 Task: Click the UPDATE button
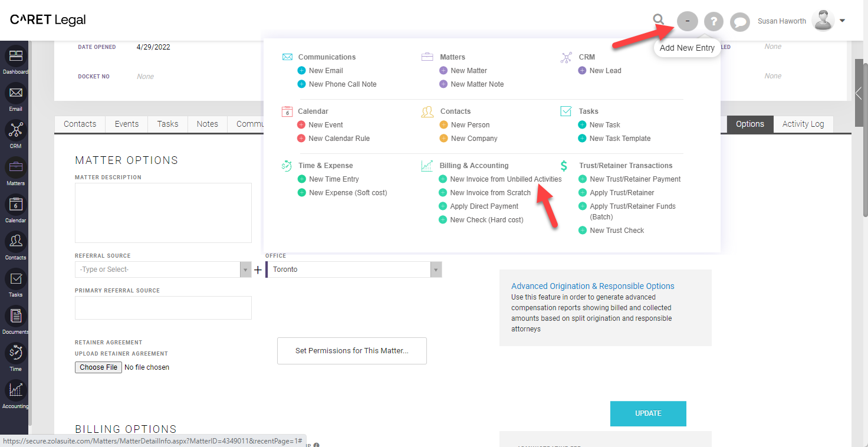[648, 413]
